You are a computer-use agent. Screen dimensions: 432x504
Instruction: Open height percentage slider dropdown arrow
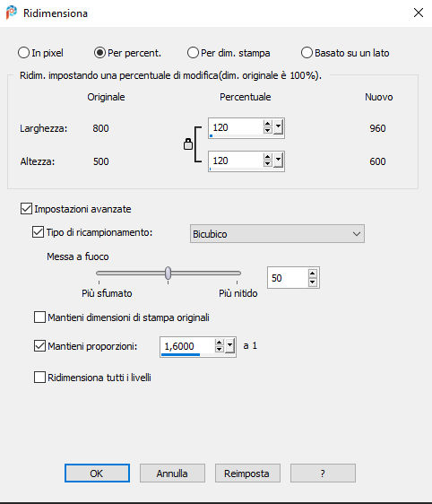click(x=278, y=161)
